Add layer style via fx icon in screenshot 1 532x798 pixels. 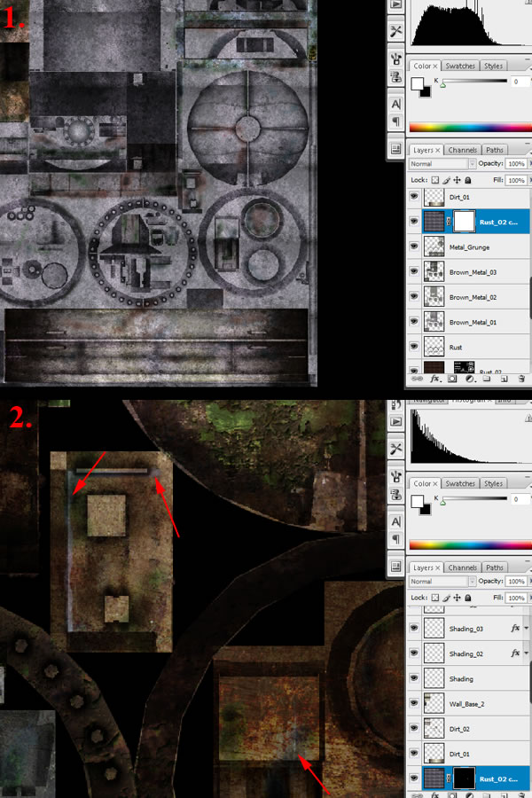point(434,379)
